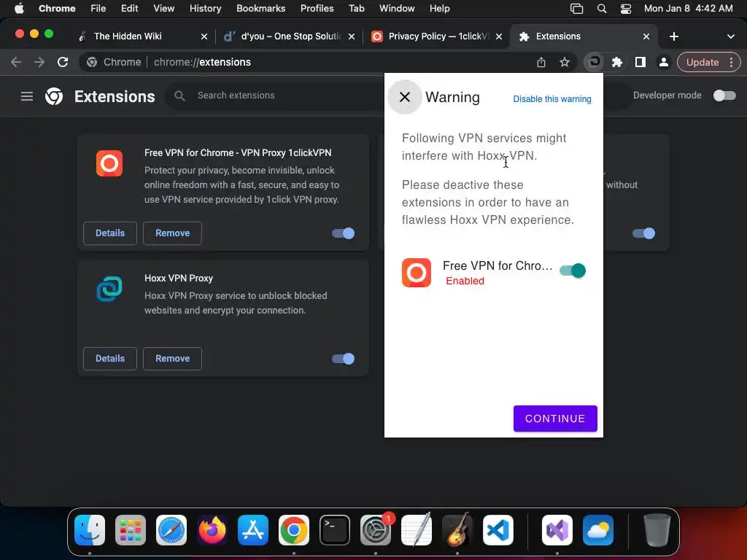Open the Chrome profile avatar menu
Screen dimensions: 747x560
coord(664,62)
